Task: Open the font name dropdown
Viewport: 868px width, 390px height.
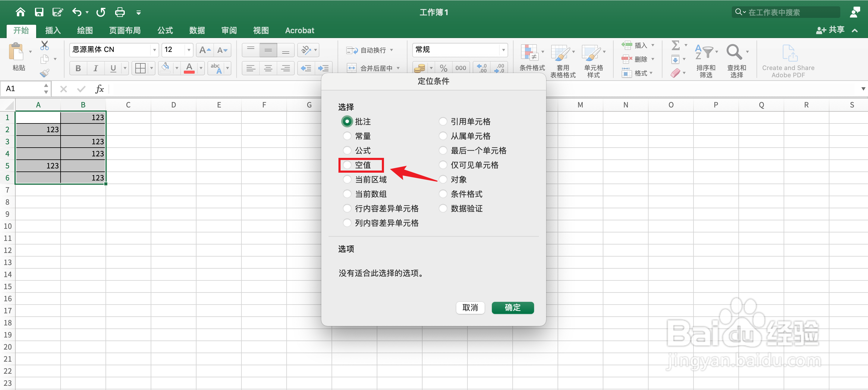Action: (x=154, y=50)
